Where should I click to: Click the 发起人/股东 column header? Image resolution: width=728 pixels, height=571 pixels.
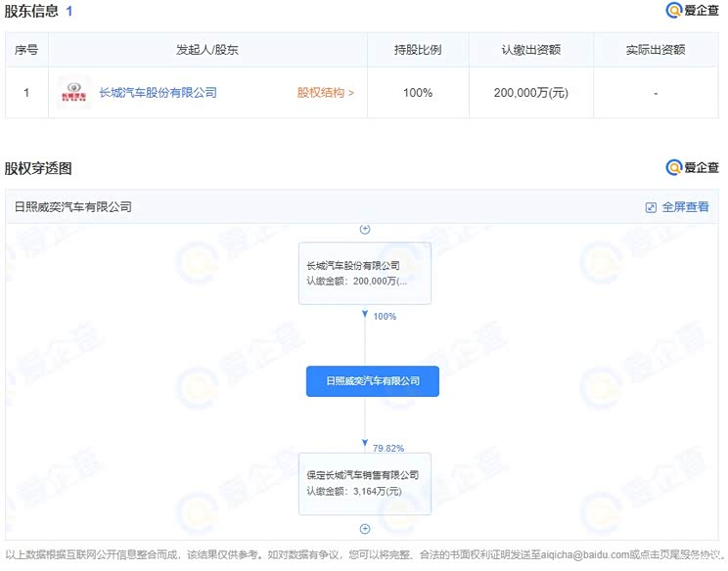206,50
